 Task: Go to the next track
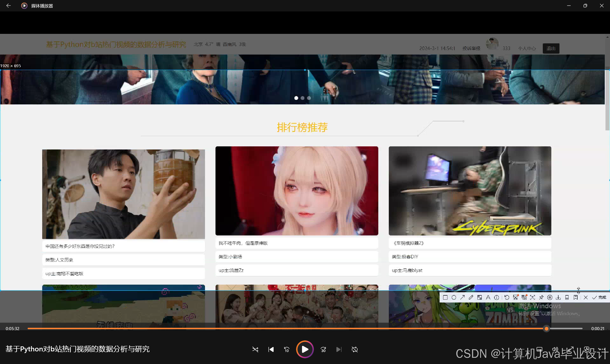(339, 349)
